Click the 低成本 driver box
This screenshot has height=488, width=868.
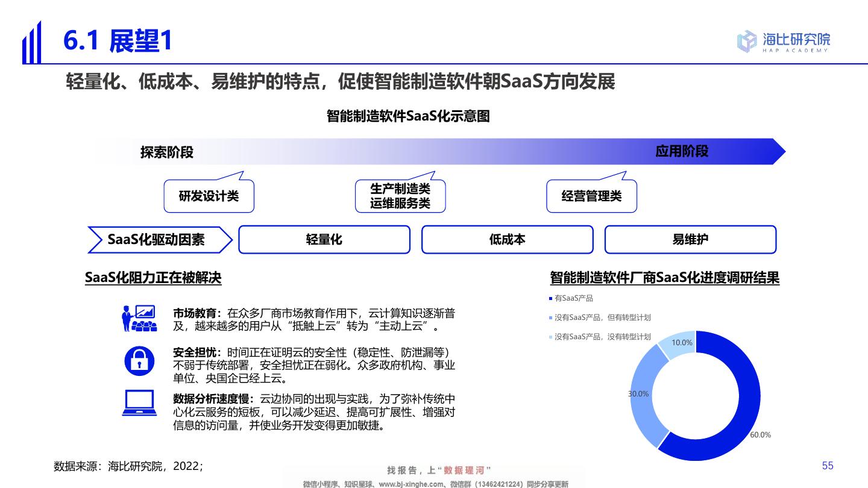click(507, 240)
